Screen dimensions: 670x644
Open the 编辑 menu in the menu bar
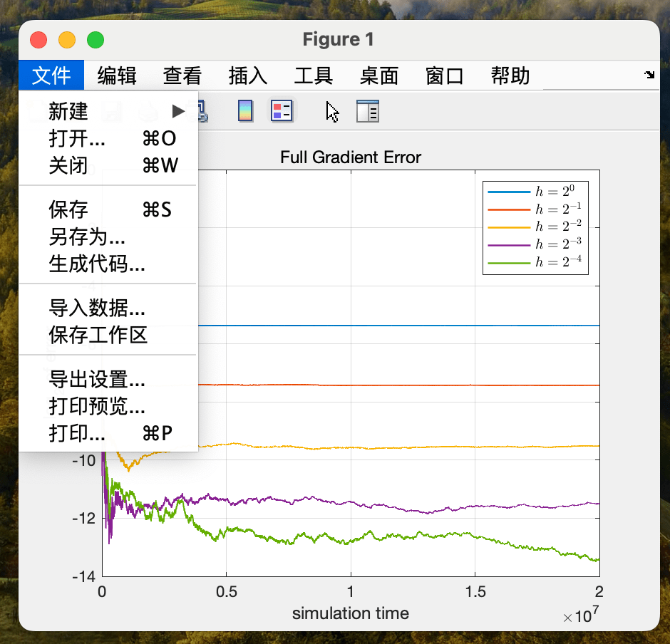pos(117,76)
